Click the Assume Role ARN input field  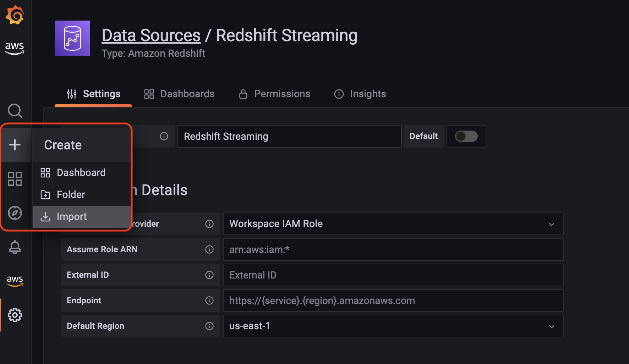[393, 249]
